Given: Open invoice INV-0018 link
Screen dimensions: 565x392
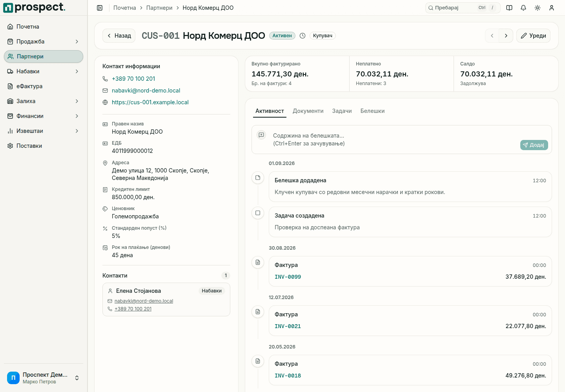Looking at the screenshot, I should pyautogui.click(x=288, y=376).
